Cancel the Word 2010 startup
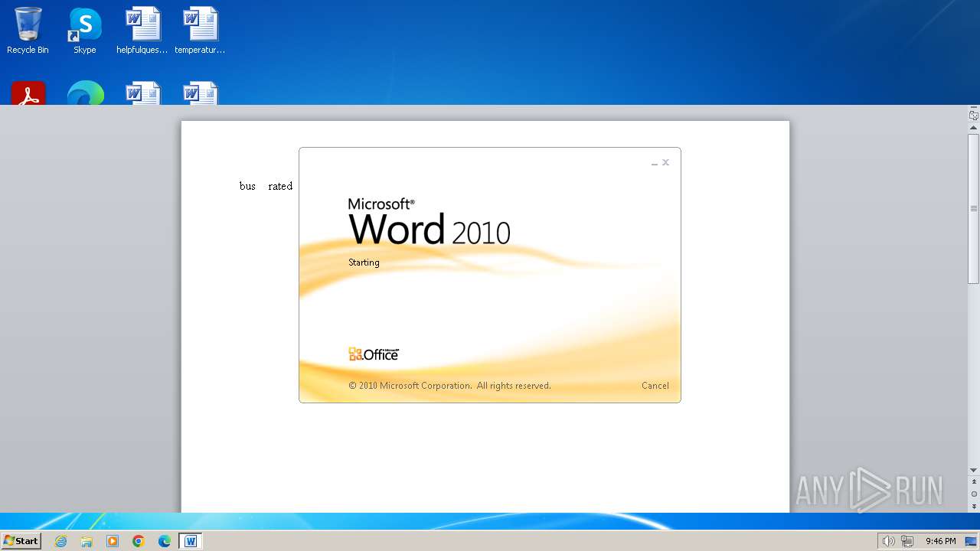Viewport: 980px width, 551px height. (655, 386)
